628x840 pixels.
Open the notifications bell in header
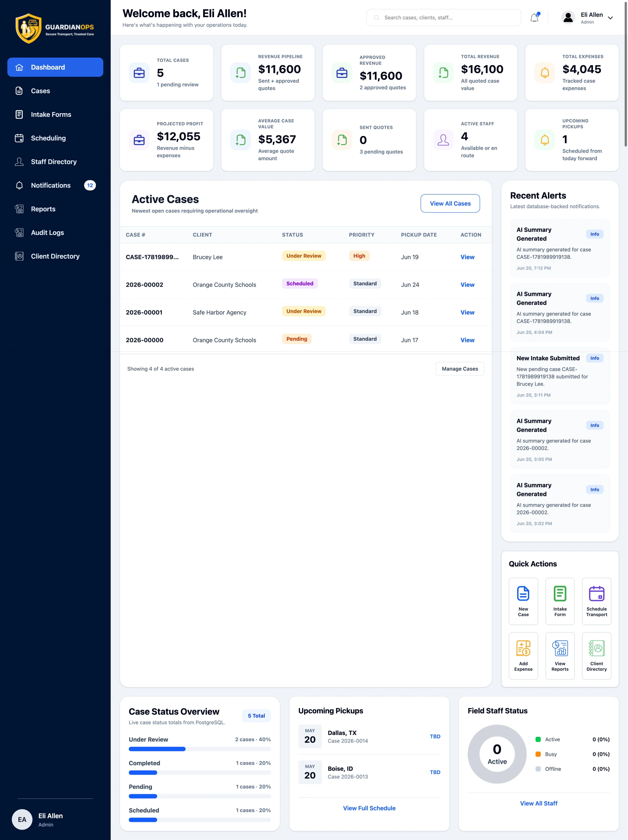tap(534, 17)
